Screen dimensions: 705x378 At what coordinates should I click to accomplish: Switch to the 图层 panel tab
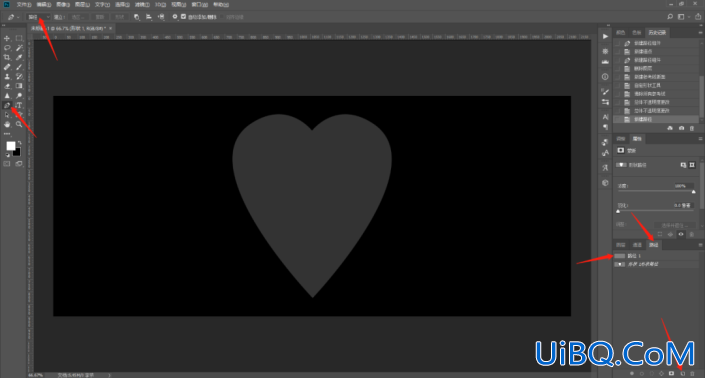(x=621, y=245)
